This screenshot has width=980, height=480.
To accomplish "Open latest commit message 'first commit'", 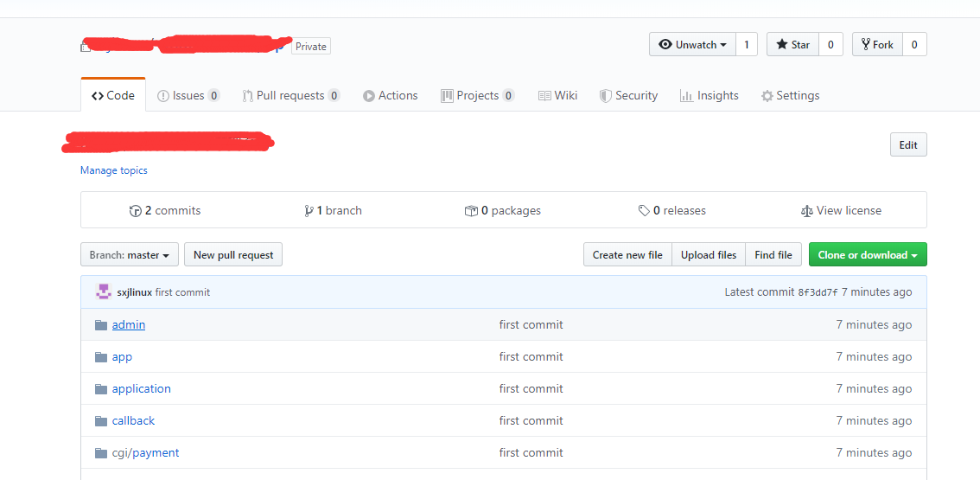I will pos(182,292).
